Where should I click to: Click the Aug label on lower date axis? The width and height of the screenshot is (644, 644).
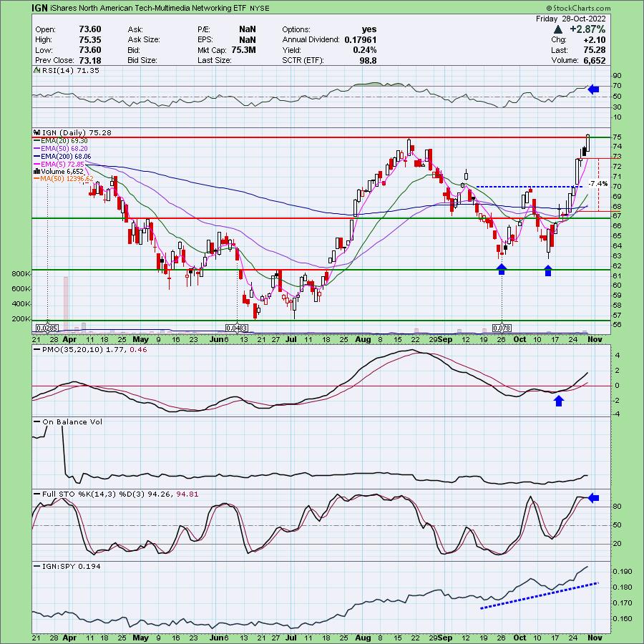click(x=363, y=638)
